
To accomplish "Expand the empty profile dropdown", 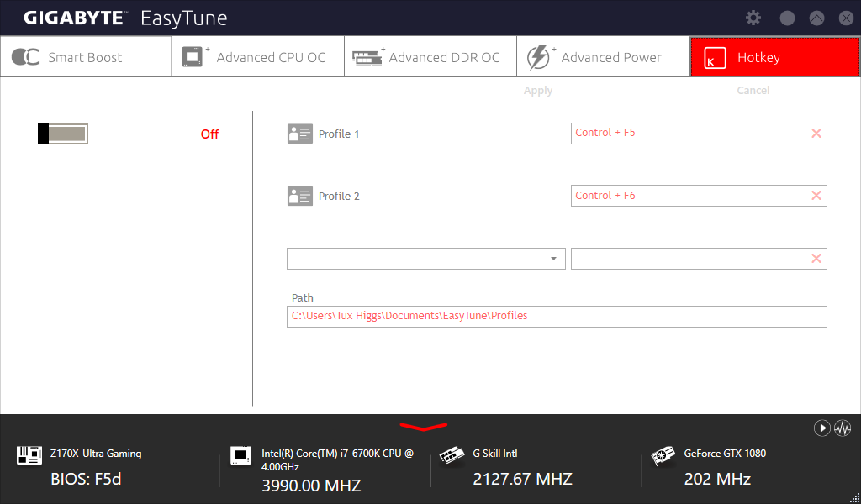I will [x=553, y=259].
